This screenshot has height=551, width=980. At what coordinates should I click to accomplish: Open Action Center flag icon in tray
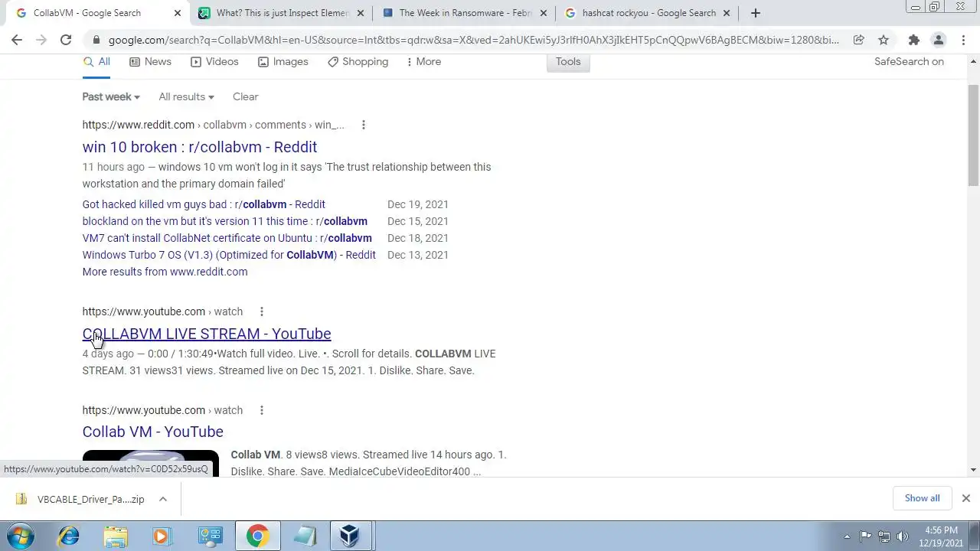pos(865,536)
